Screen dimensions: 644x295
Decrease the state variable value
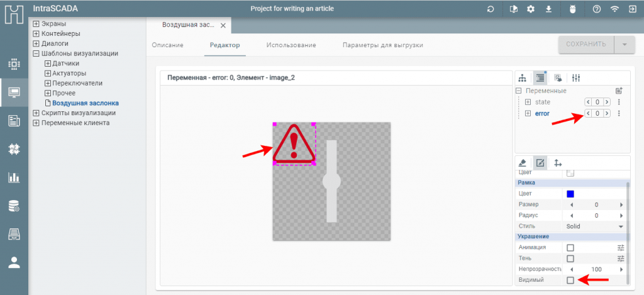pyautogui.click(x=588, y=102)
